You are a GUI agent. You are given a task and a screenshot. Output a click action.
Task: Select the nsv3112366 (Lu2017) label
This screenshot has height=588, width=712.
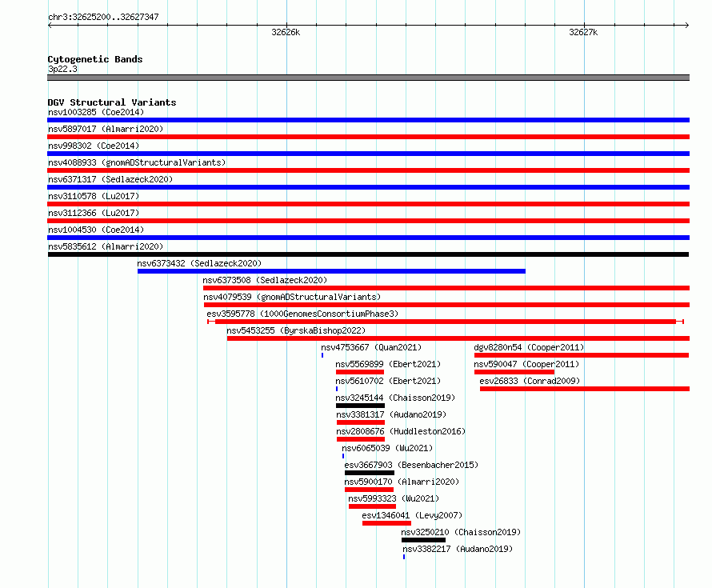click(x=94, y=213)
